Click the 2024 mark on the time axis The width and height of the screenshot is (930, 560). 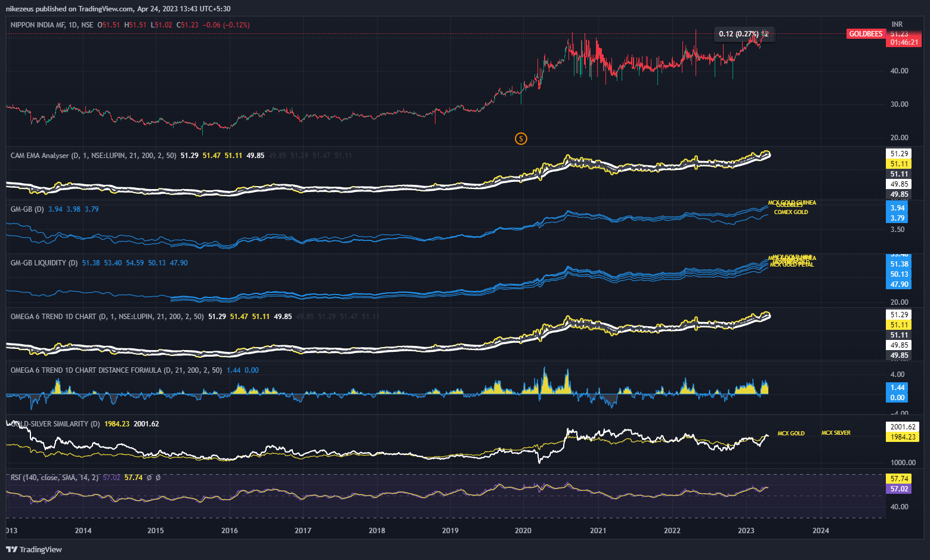(820, 531)
